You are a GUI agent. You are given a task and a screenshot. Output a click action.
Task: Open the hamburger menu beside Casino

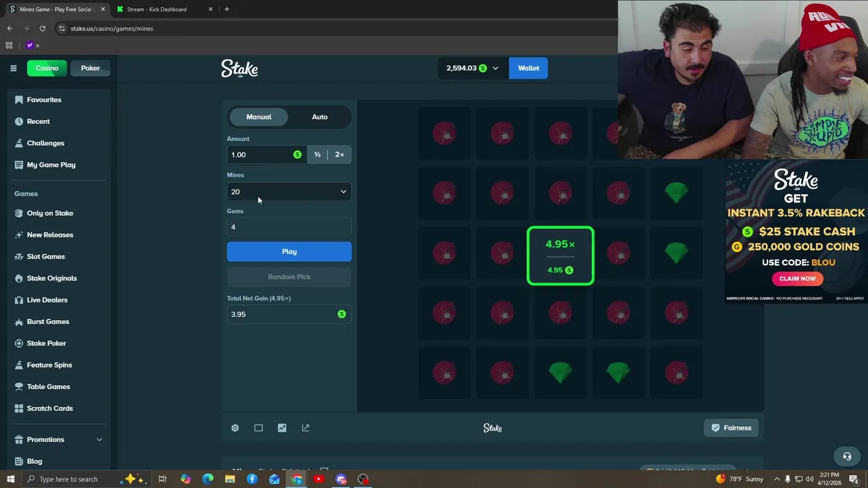click(x=13, y=68)
